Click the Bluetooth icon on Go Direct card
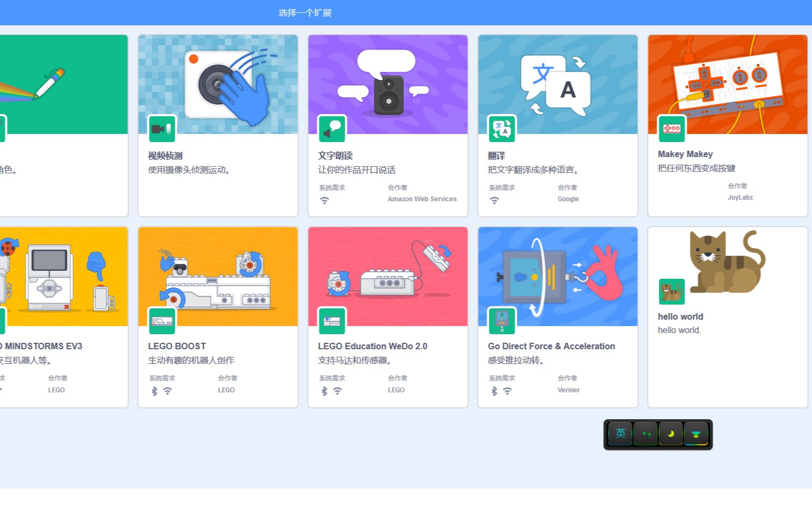Viewport: 812px width, 508px height. click(494, 391)
